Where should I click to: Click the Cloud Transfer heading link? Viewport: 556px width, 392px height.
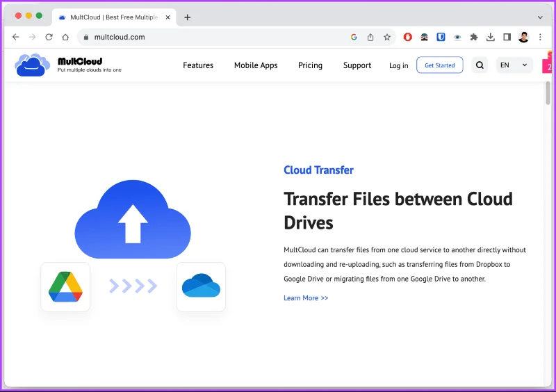[x=318, y=170]
